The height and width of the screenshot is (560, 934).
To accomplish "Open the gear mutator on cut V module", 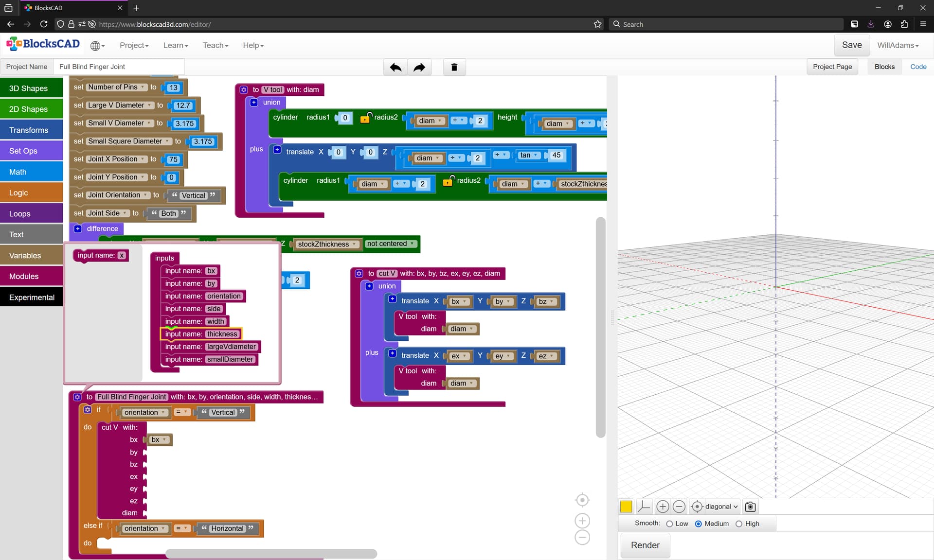I will tap(359, 274).
